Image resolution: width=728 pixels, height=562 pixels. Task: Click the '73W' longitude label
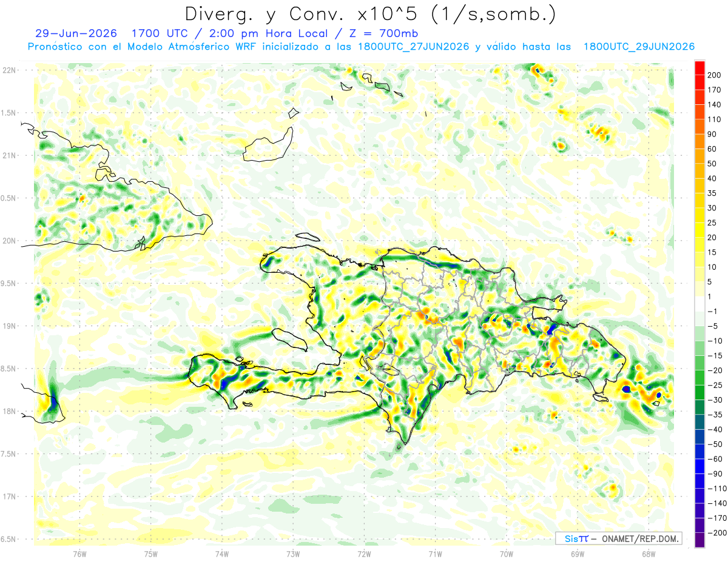pyautogui.click(x=293, y=553)
